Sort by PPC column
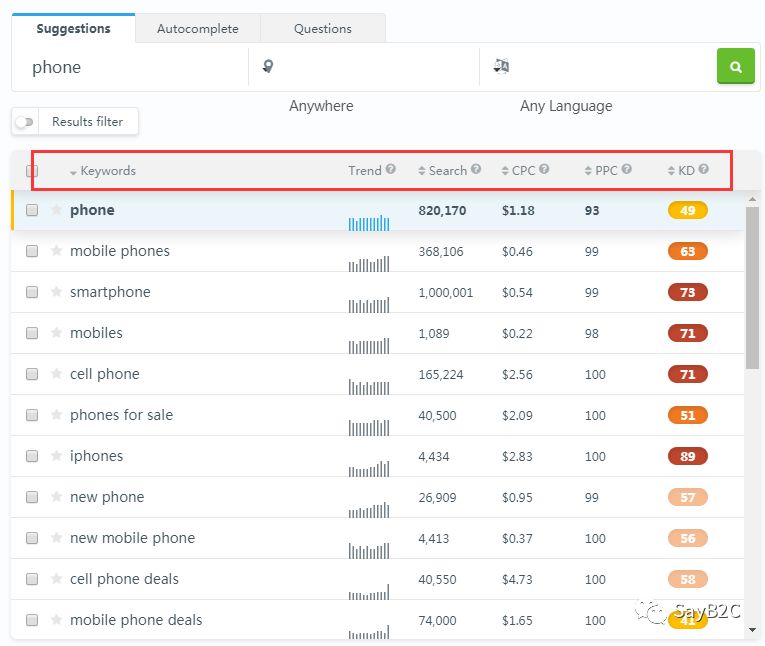This screenshot has width=765, height=646. click(x=605, y=171)
